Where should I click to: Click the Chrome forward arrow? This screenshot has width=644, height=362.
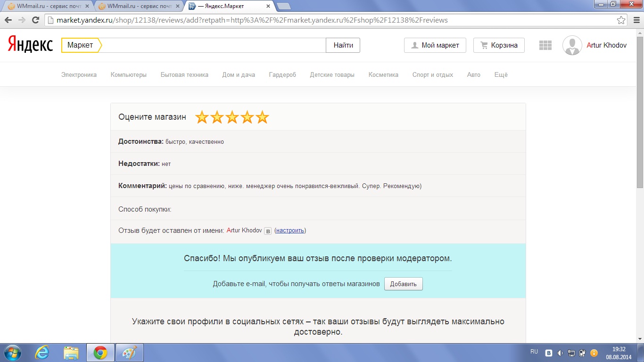[x=22, y=20]
